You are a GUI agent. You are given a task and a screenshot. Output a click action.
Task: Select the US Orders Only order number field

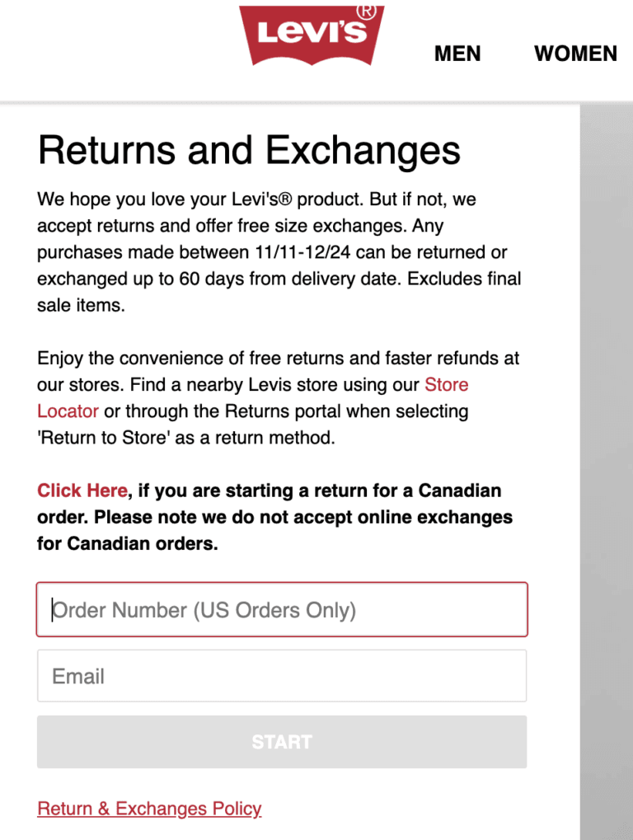pos(282,609)
